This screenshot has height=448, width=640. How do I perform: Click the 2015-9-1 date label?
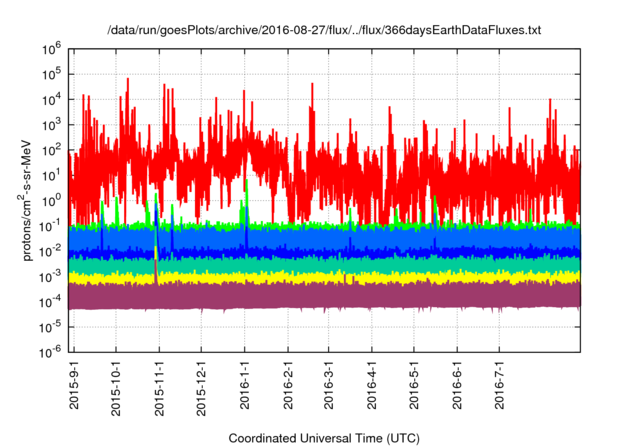pyautogui.click(x=74, y=385)
